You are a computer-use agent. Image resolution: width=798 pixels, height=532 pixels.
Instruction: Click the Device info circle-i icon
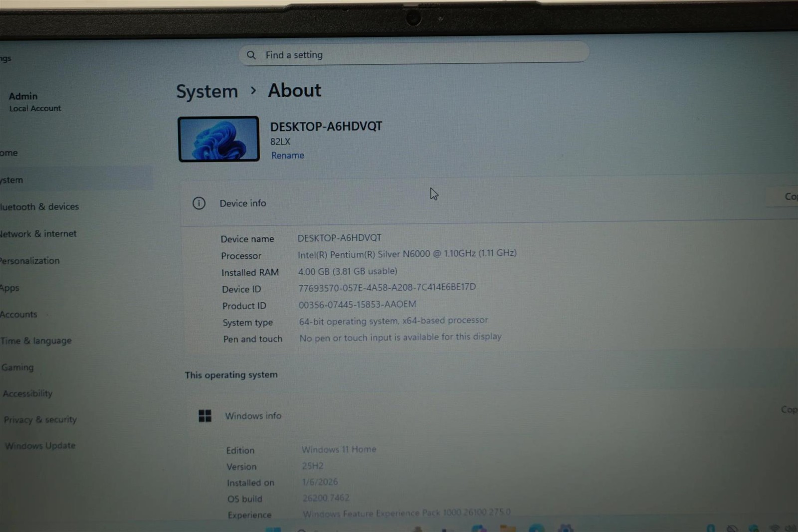pos(199,203)
